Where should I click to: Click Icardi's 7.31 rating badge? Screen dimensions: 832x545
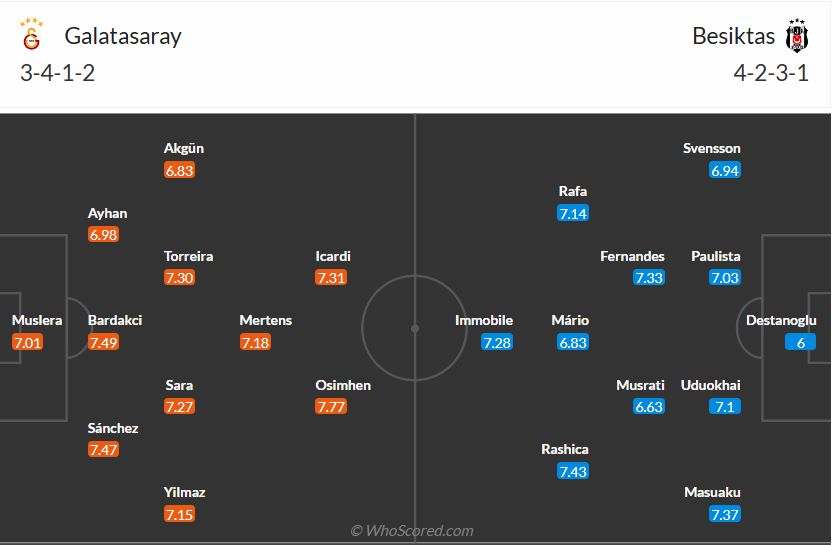331,278
